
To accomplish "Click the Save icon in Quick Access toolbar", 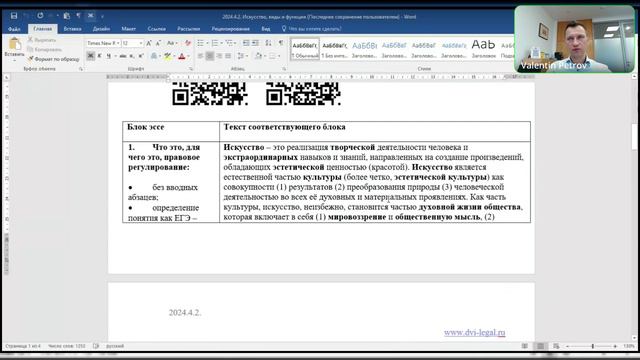I will pyautogui.click(x=14, y=16).
